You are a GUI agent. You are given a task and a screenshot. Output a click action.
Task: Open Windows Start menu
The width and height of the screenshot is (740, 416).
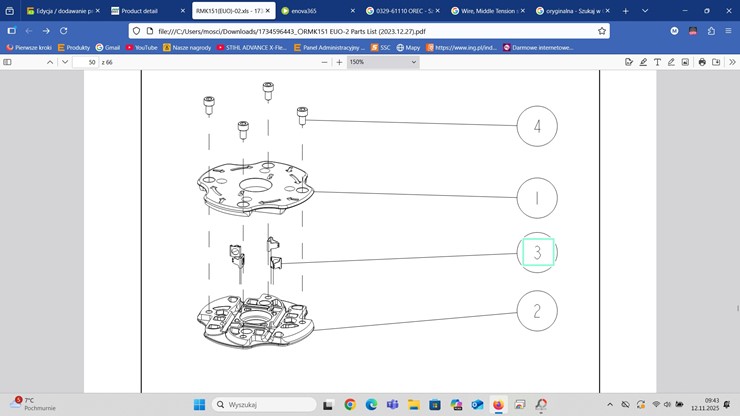200,405
